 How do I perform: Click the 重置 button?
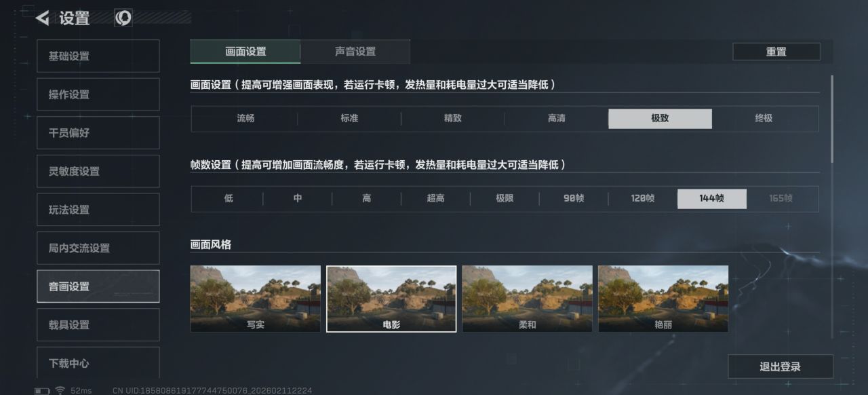click(x=776, y=52)
